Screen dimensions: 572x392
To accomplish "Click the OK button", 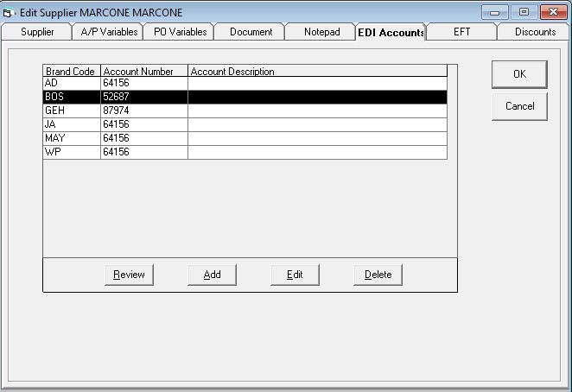I will 519,74.
